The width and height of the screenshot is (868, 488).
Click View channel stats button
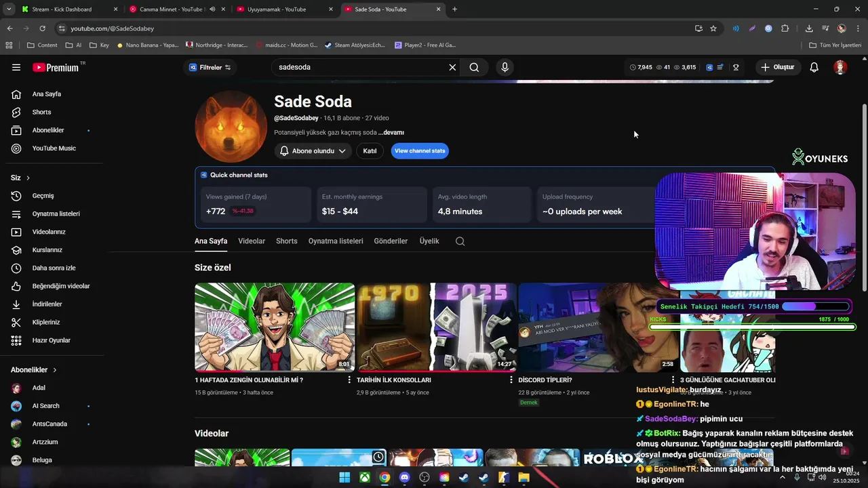pos(420,151)
